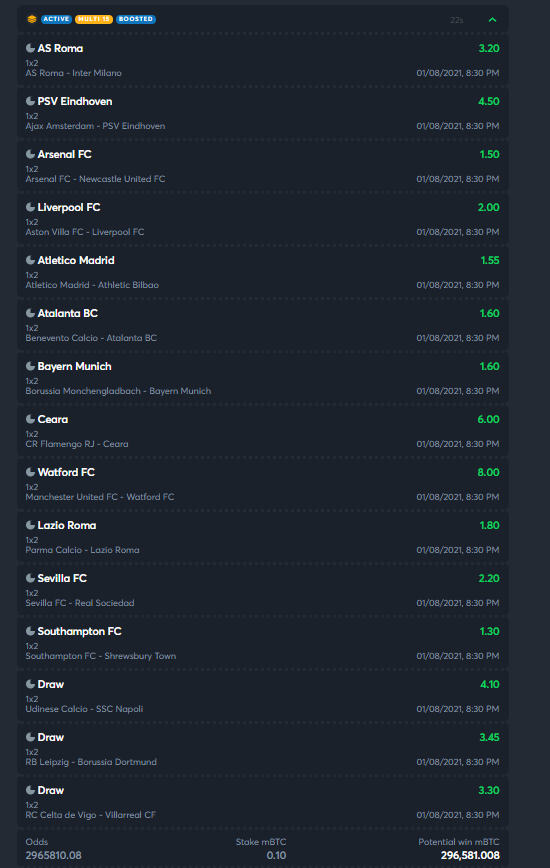
Task: Click the total odds value 2965810.08
Action: coord(54,855)
